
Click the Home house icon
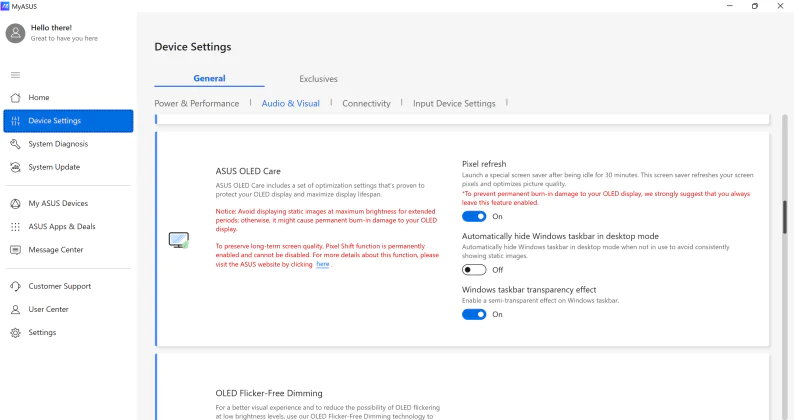point(16,97)
